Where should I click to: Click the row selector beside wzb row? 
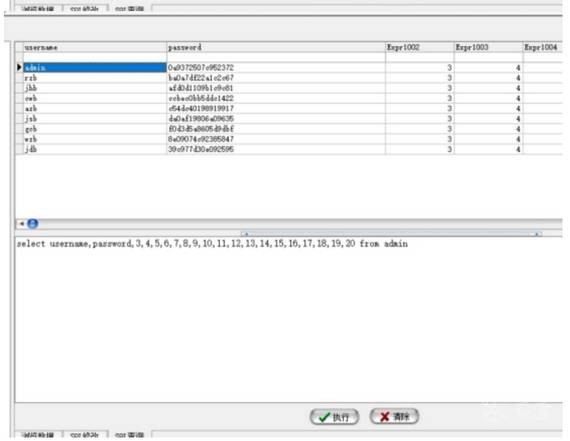point(19,139)
